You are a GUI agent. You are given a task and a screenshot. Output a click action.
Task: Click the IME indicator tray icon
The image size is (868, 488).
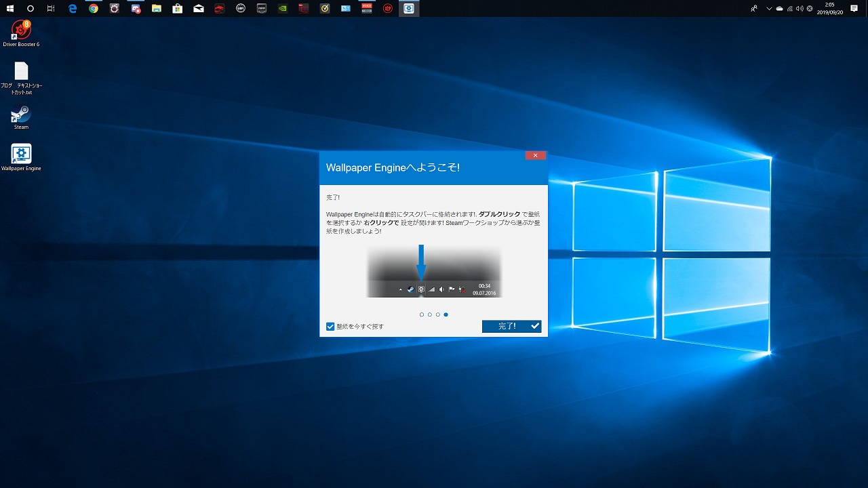(x=810, y=9)
